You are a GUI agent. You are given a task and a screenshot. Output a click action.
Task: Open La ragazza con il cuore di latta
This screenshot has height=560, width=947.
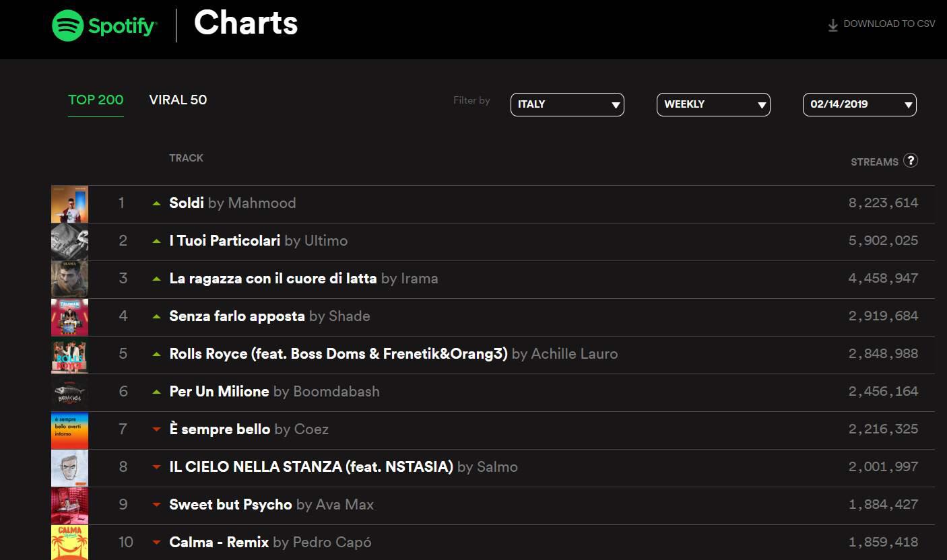(273, 279)
